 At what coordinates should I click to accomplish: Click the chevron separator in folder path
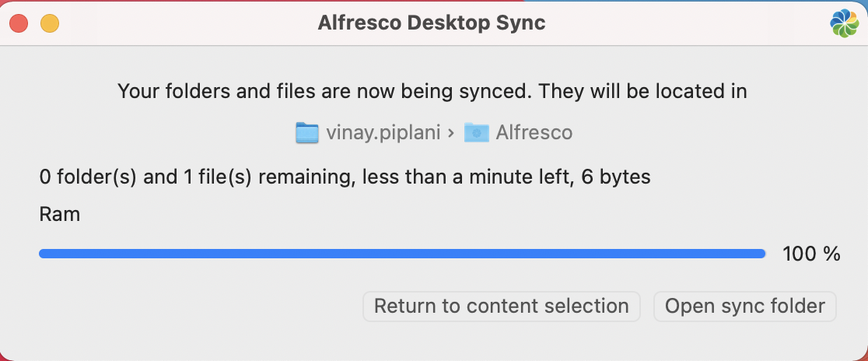(x=450, y=133)
